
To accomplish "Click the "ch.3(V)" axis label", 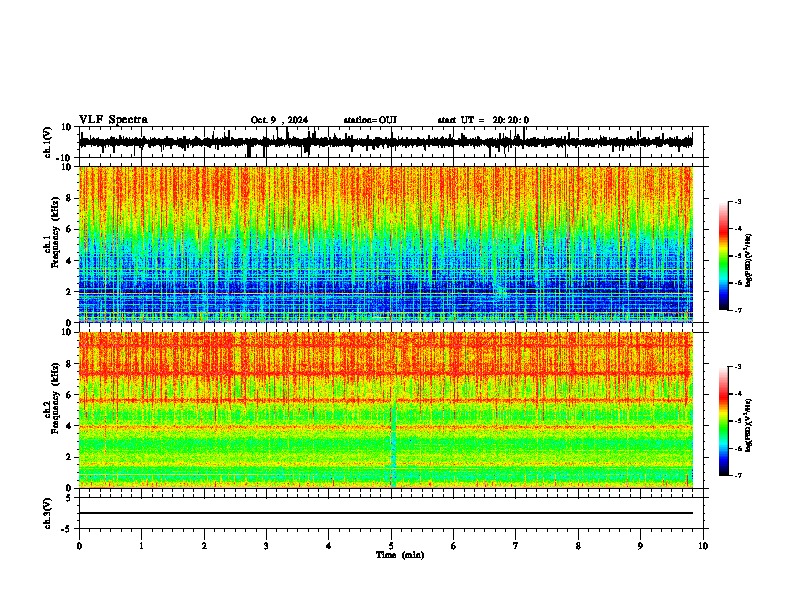I will (x=48, y=513).
